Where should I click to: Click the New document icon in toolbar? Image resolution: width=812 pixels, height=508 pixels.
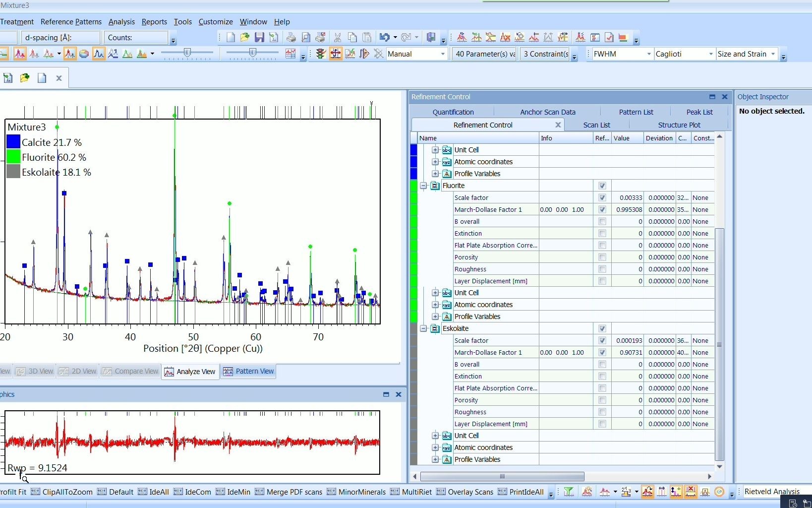pos(231,37)
